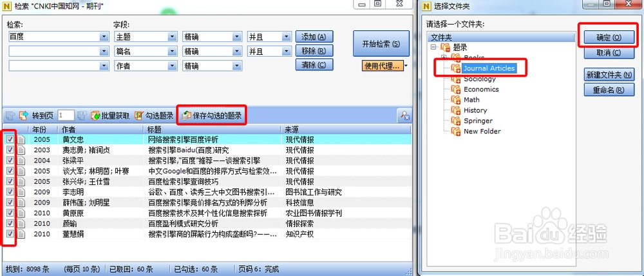Click the 重命名 (R) rename button
Screen dimensions: 644x276
tap(609, 90)
